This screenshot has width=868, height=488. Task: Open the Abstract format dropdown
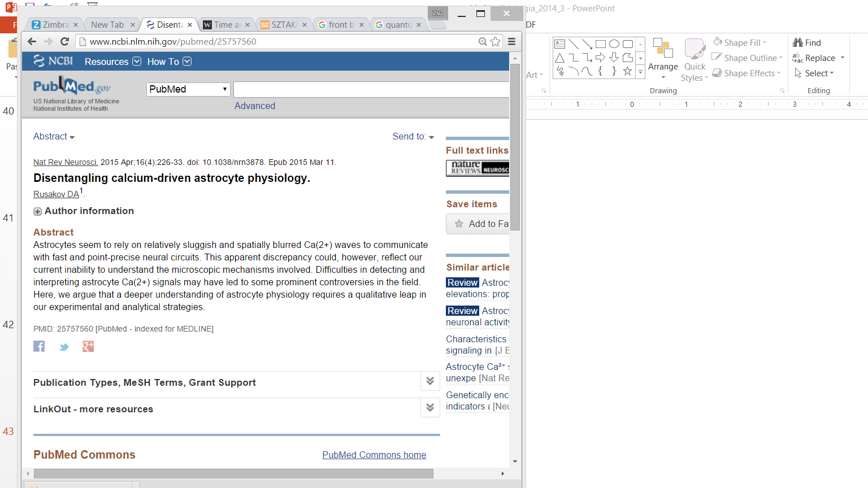pyautogui.click(x=54, y=136)
